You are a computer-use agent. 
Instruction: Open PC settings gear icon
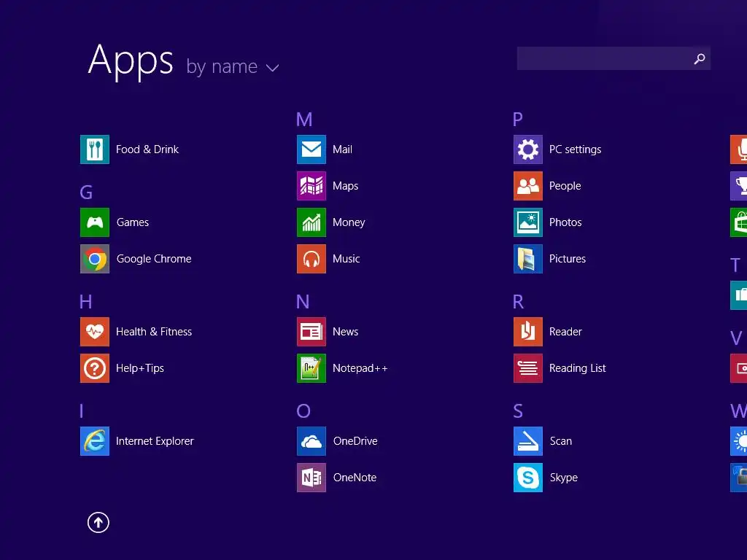[528, 149]
